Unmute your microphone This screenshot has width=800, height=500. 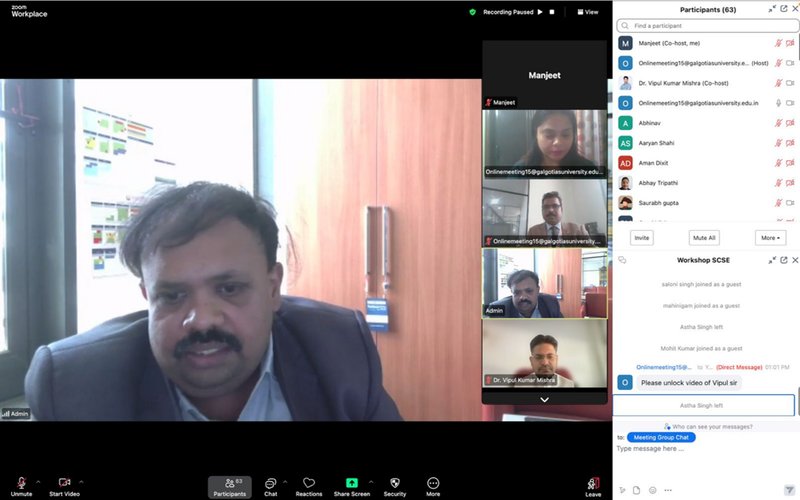tap(21, 485)
